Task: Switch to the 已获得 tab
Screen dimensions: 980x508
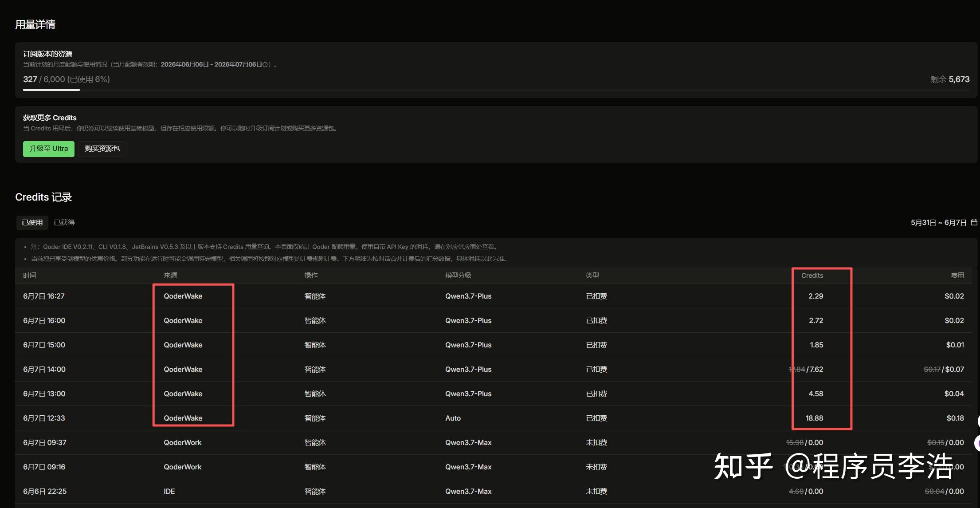Action: click(64, 222)
